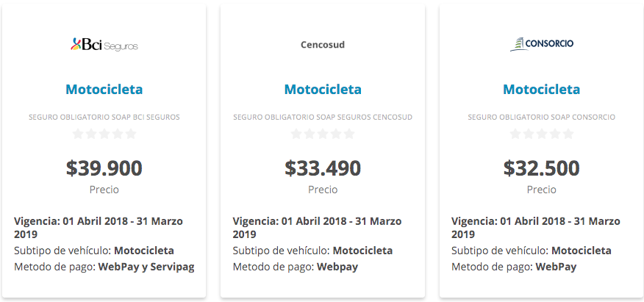Image resolution: width=644 pixels, height=302 pixels.
Task: Select the $33.490 price
Action: point(323,168)
